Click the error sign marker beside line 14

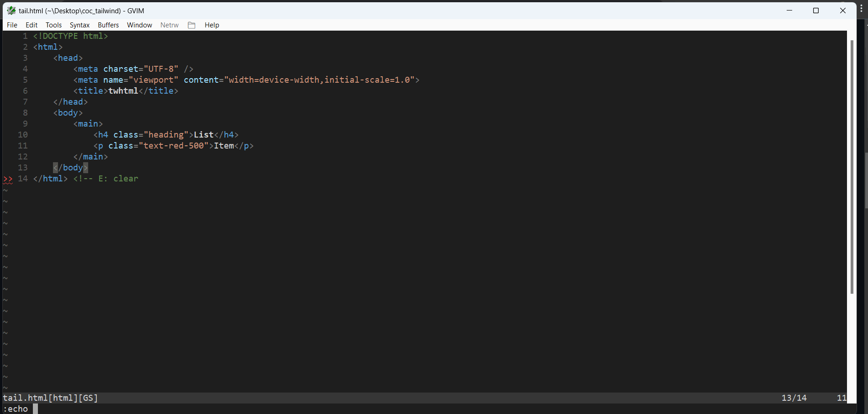click(x=7, y=180)
